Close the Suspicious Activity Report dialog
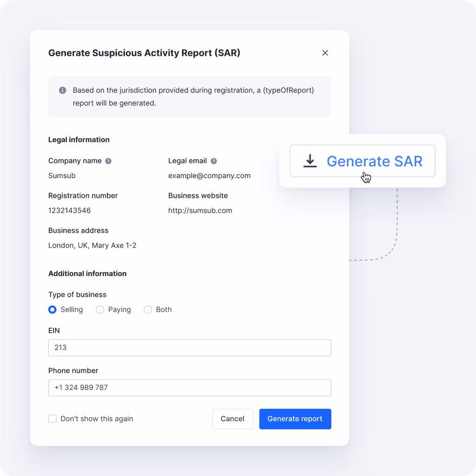The width and height of the screenshot is (476, 476). 325,53
